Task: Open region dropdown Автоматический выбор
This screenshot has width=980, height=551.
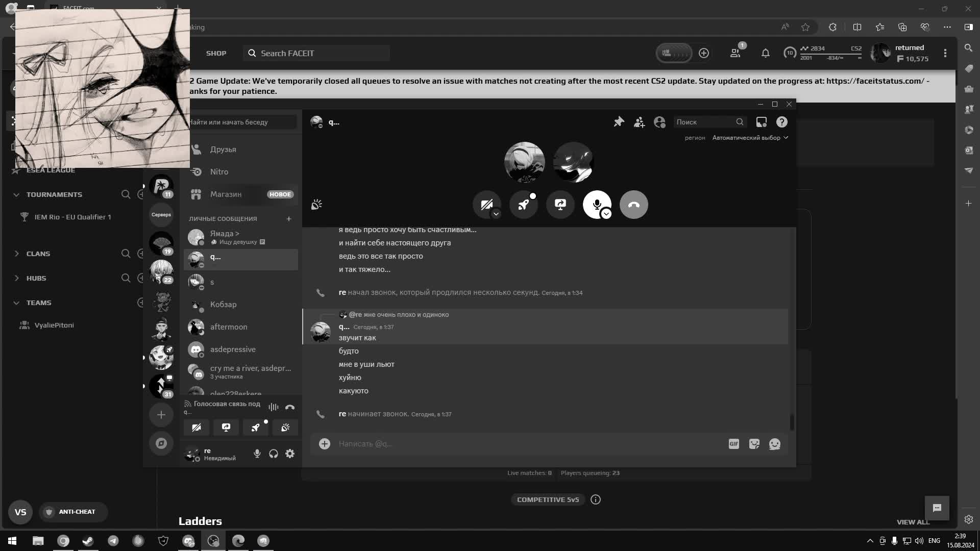Action: [750, 138]
